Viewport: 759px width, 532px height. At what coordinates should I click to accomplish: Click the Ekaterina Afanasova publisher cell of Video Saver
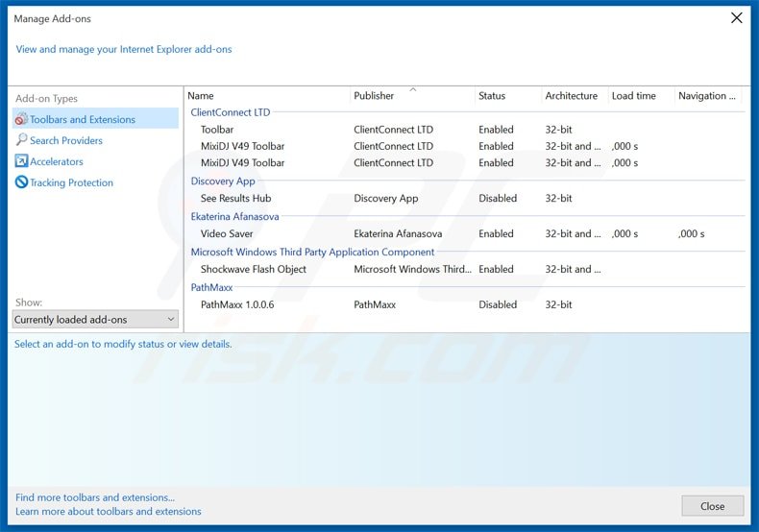pos(398,233)
